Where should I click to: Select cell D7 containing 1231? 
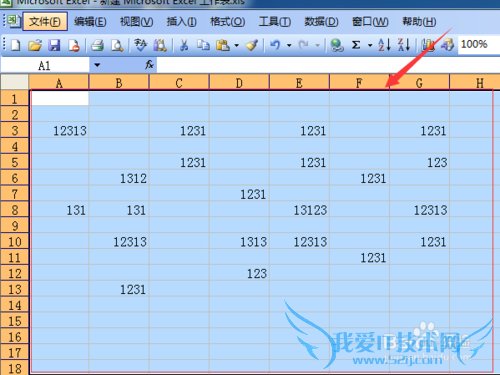(x=239, y=194)
